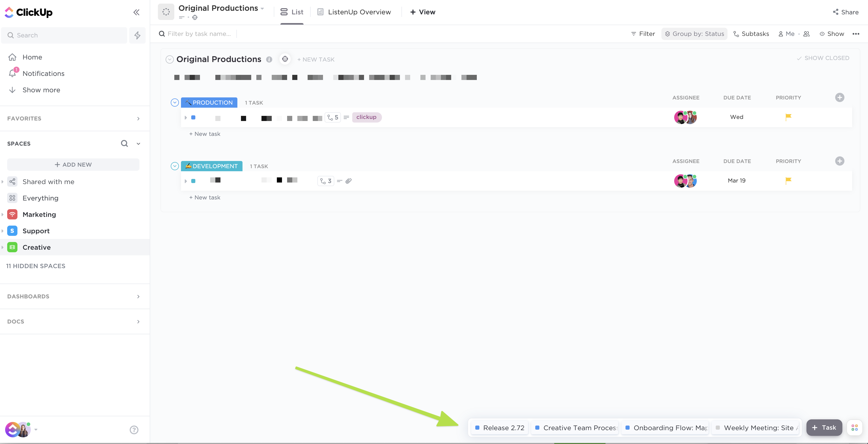The width and height of the screenshot is (868, 444).
Task: Toggle Show Closed tasks
Action: [x=823, y=58]
